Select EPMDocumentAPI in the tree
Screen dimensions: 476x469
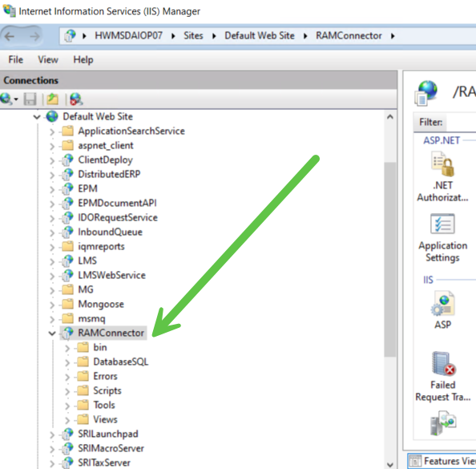[117, 203]
